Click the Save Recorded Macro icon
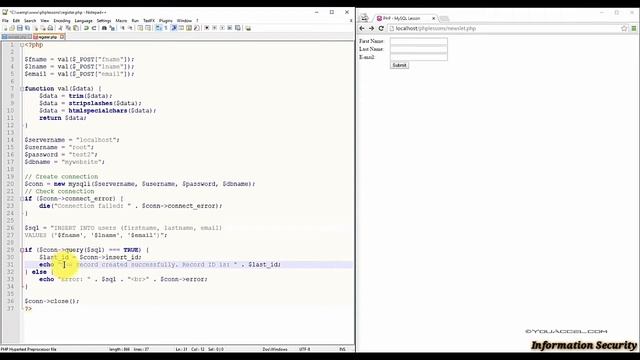This screenshot has height=360, width=640. (238, 28)
